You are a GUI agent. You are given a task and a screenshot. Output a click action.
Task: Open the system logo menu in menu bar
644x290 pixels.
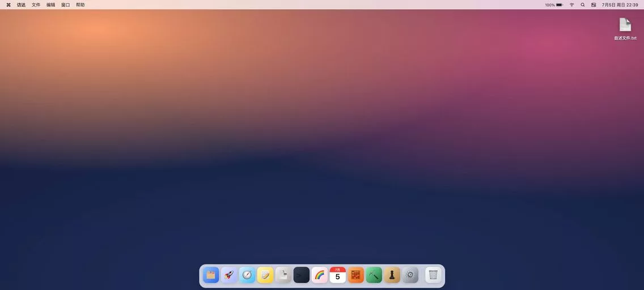pyautogui.click(x=8, y=5)
